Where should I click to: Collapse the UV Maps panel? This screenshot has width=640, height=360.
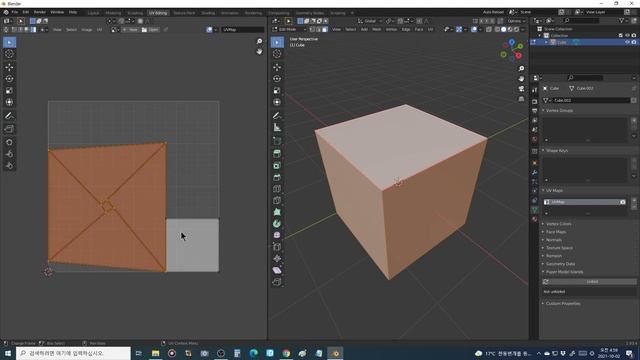point(554,191)
